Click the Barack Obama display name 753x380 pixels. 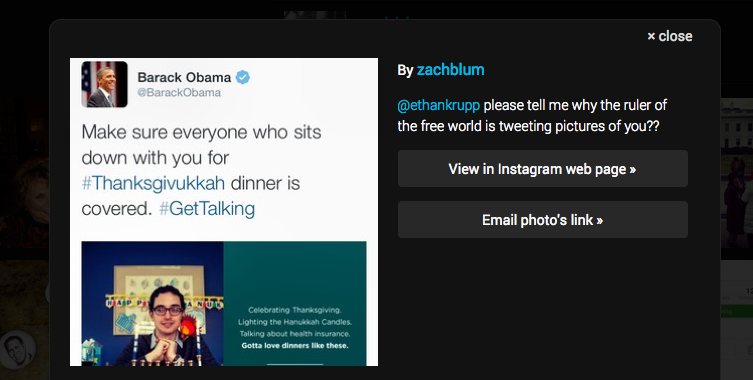coord(184,77)
